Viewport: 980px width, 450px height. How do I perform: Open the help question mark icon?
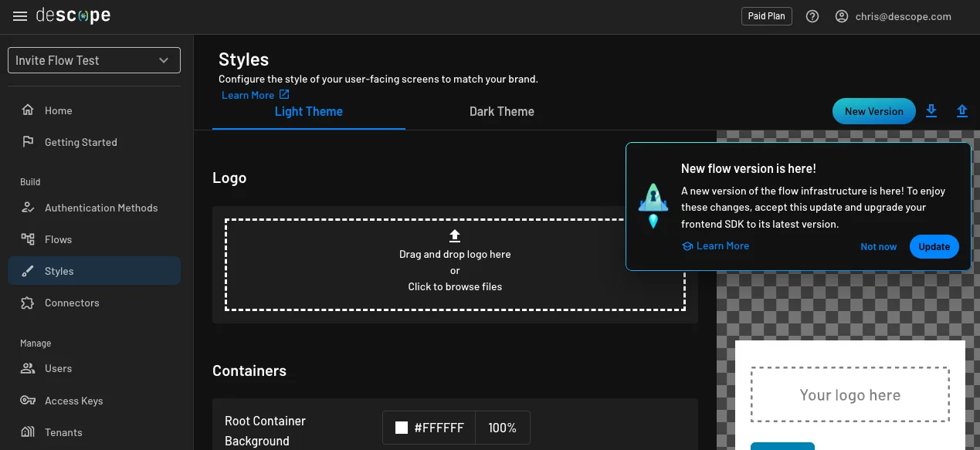(x=812, y=16)
